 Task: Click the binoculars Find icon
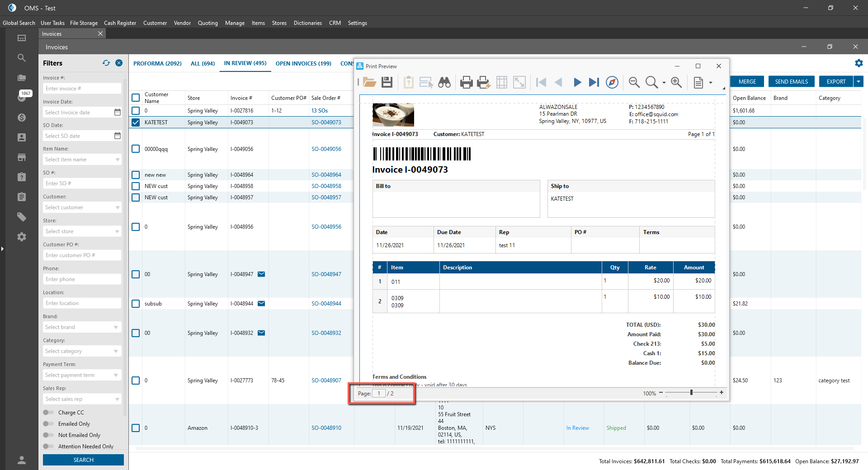444,82
